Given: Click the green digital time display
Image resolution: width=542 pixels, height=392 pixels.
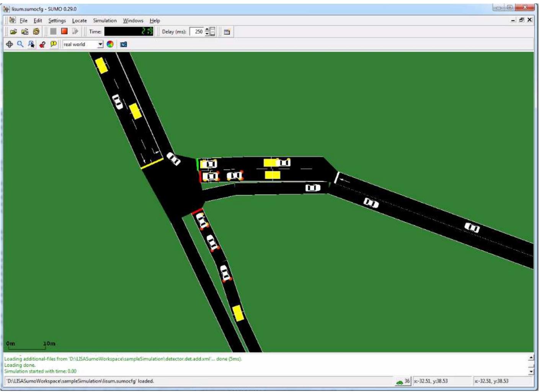Looking at the screenshot, I should click(129, 32).
